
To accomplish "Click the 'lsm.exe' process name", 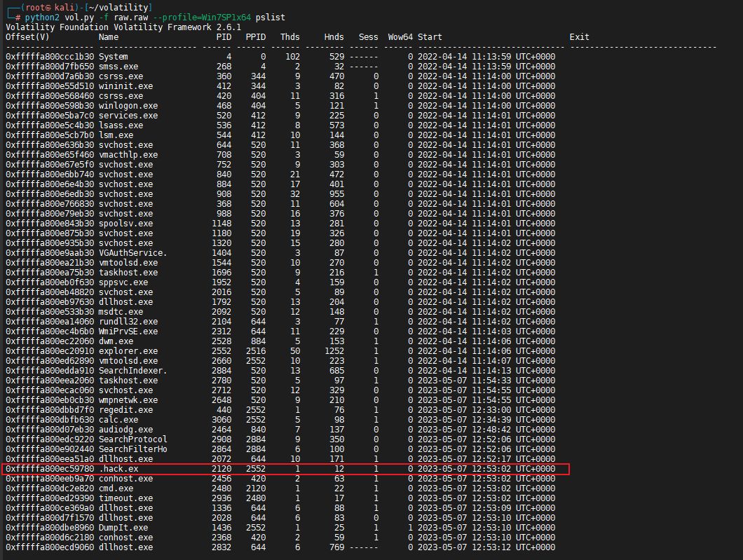I will pos(116,135).
